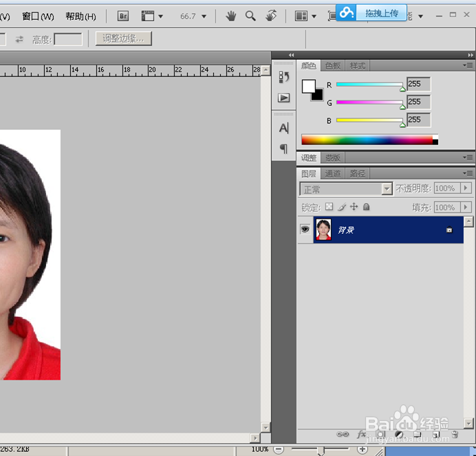Open the Layers panel options menu
Image resolution: width=476 pixels, height=456 pixels.
(468, 173)
